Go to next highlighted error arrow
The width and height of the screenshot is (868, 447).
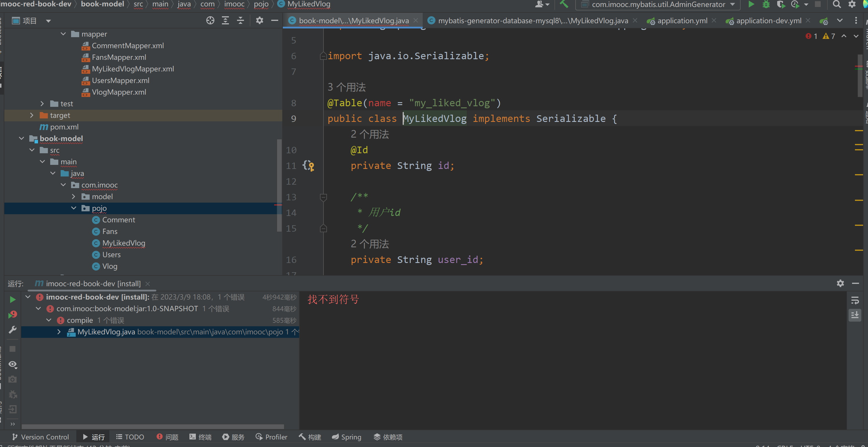pyautogui.click(x=856, y=36)
